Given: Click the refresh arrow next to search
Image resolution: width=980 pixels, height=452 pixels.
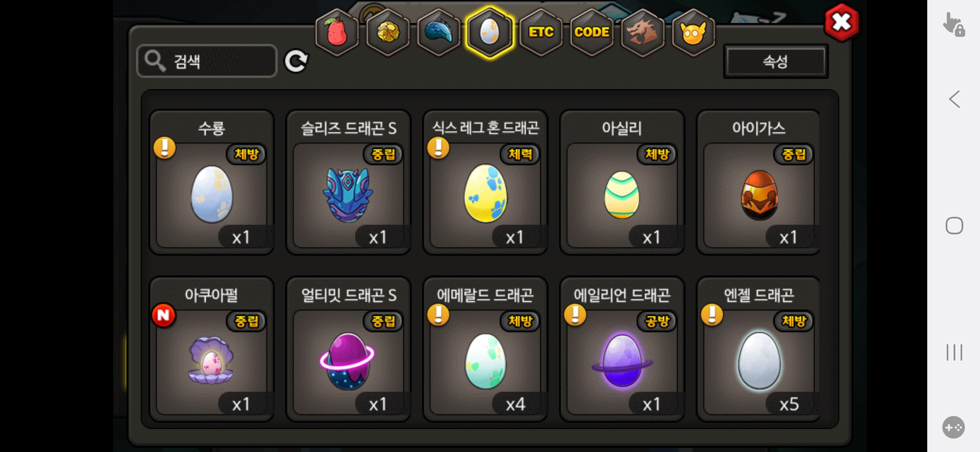Looking at the screenshot, I should [296, 61].
